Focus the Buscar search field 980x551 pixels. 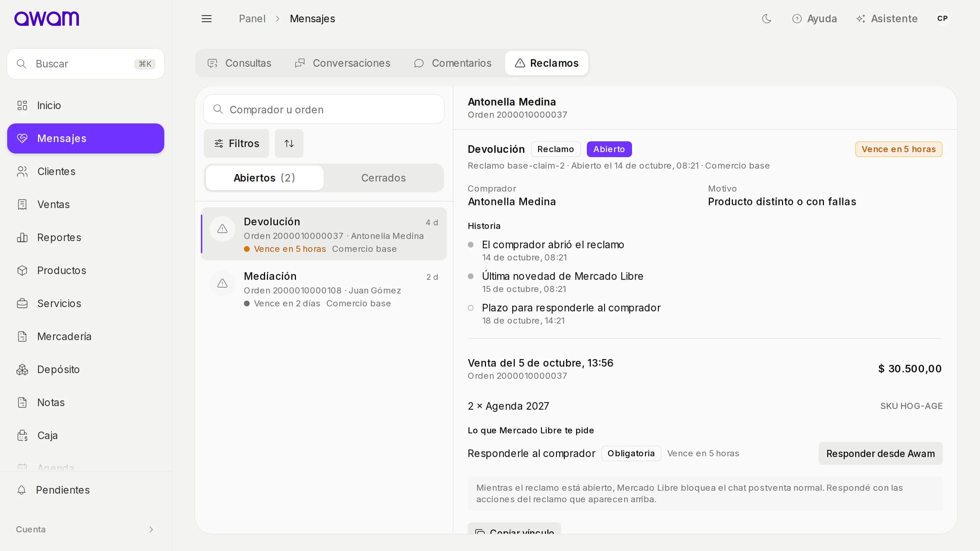86,64
